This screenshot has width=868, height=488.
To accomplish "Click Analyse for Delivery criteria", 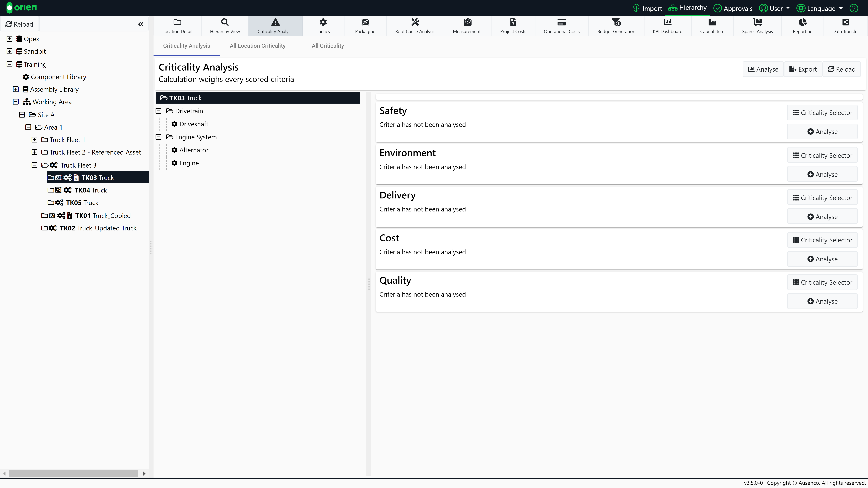I will tap(822, 217).
